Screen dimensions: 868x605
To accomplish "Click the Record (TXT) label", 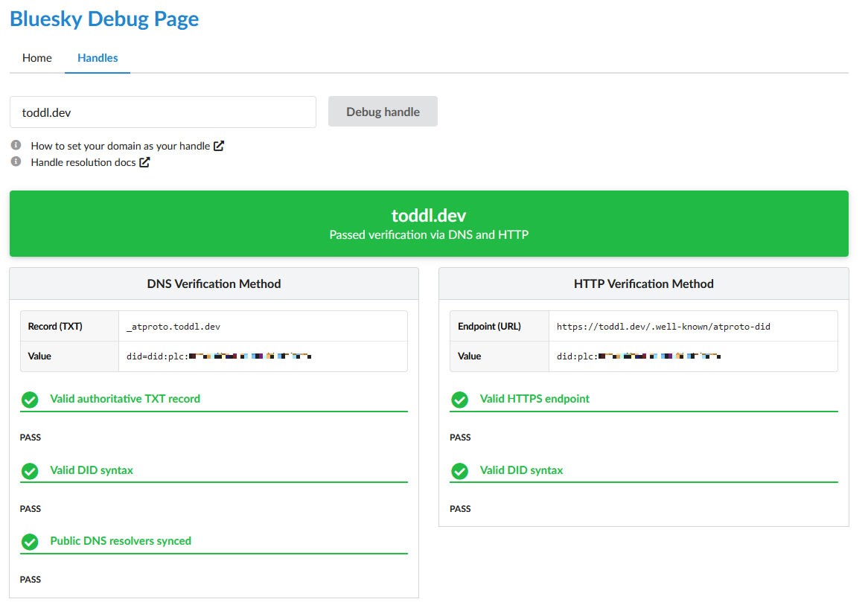I will 55,327.
